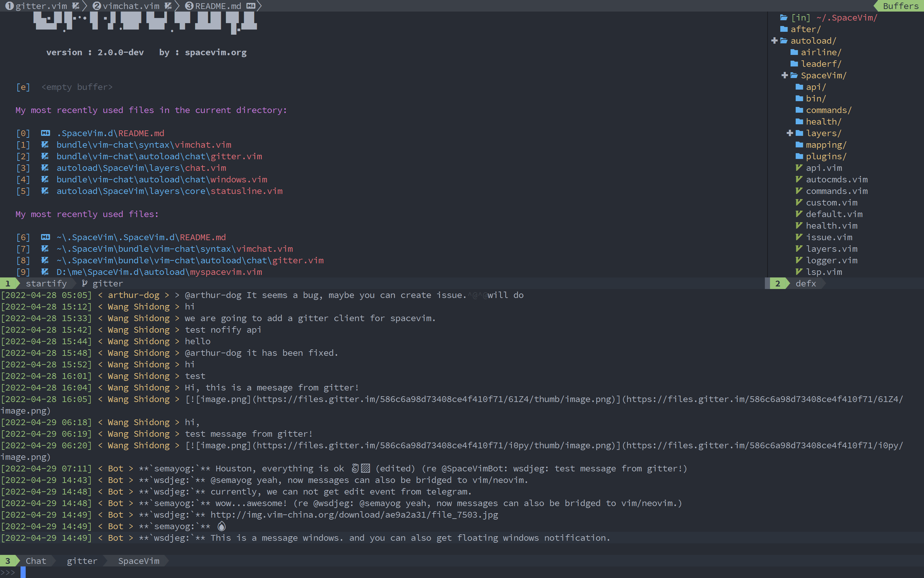Click vim icon beside entry [8] gitter.vim
Screen dimensions: 924x578
[x=45, y=261]
